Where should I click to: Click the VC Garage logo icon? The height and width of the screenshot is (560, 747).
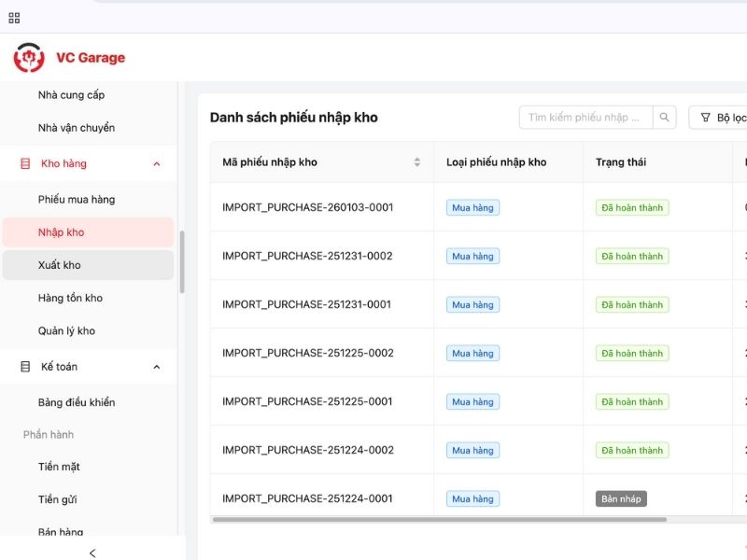point(29,58)
